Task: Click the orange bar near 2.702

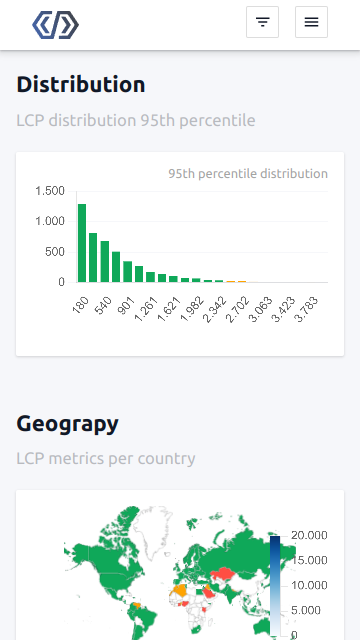Action: pyautogui.click(x=242, y=281)
